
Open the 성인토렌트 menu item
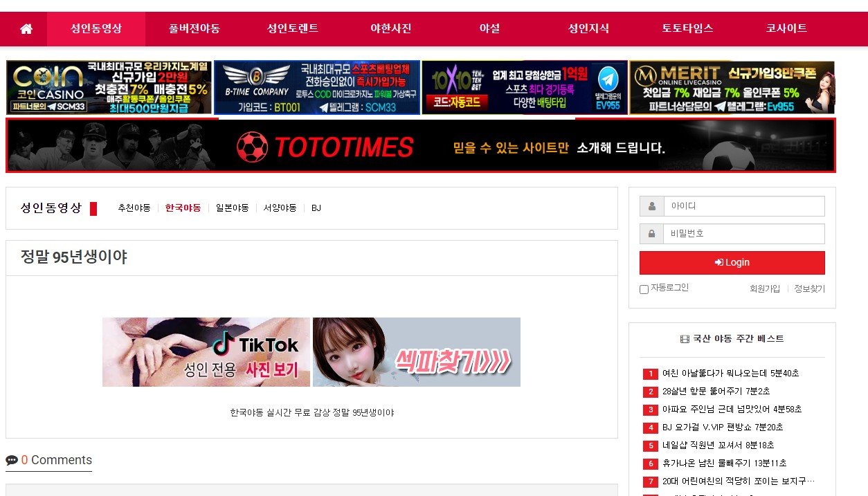293,29
